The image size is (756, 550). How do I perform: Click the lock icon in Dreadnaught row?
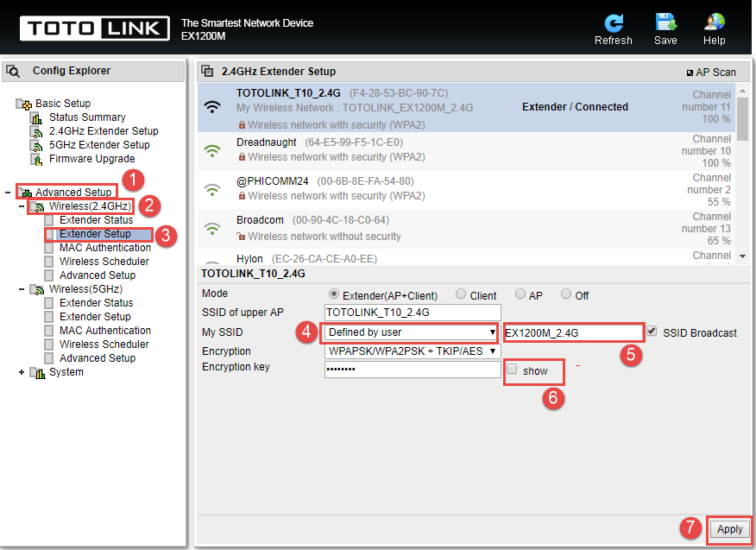point(242,157)
